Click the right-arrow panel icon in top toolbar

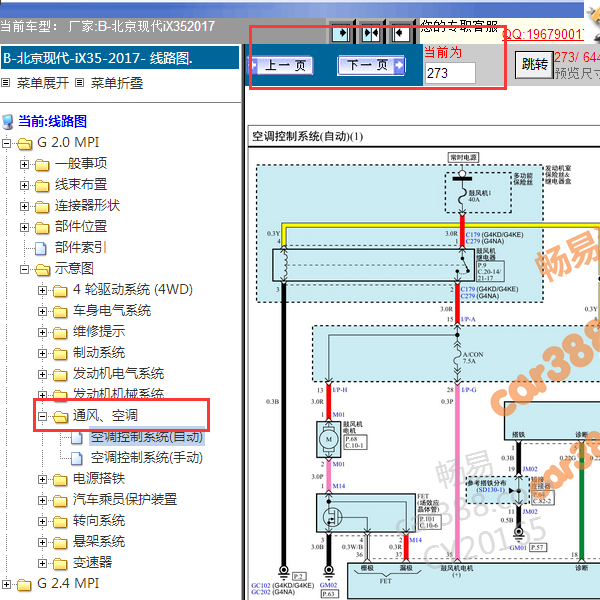pyautogui.click(x=341, y=33)
